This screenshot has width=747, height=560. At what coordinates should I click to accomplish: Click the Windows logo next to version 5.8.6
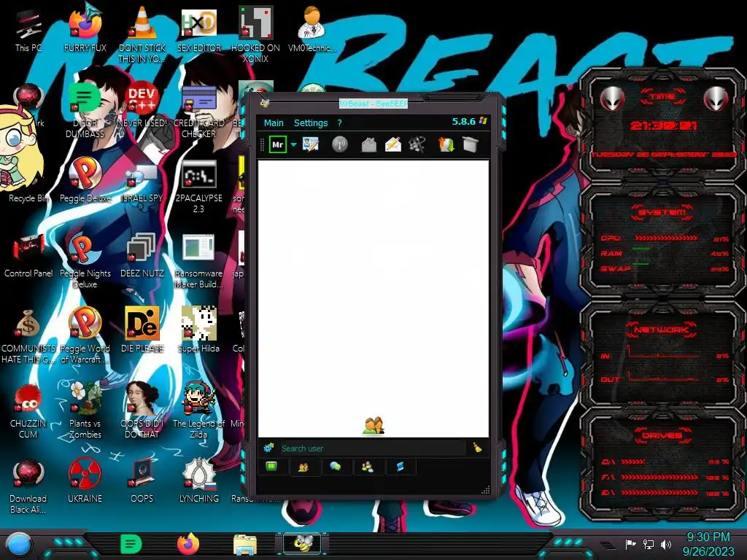(483, 121)
